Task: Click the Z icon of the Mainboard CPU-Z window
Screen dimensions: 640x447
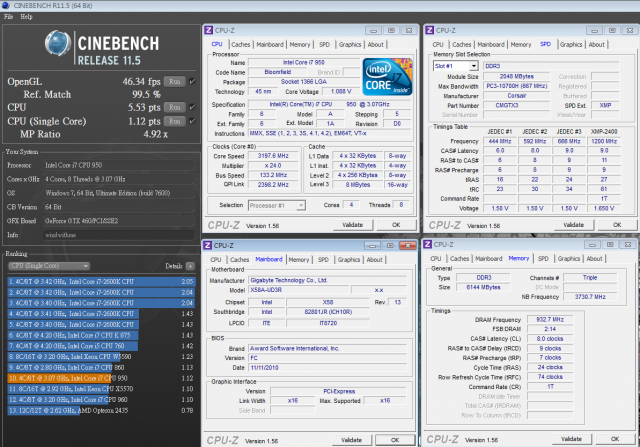Action: (x=208, y=245)
